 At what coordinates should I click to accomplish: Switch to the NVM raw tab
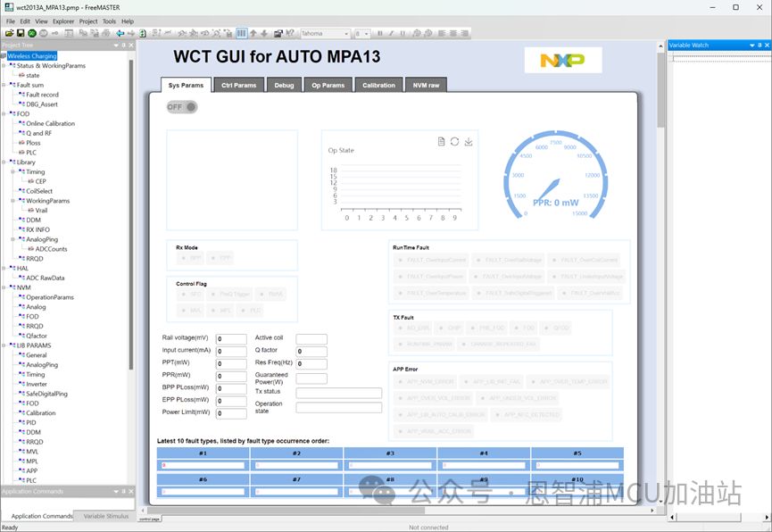(426, 85)
